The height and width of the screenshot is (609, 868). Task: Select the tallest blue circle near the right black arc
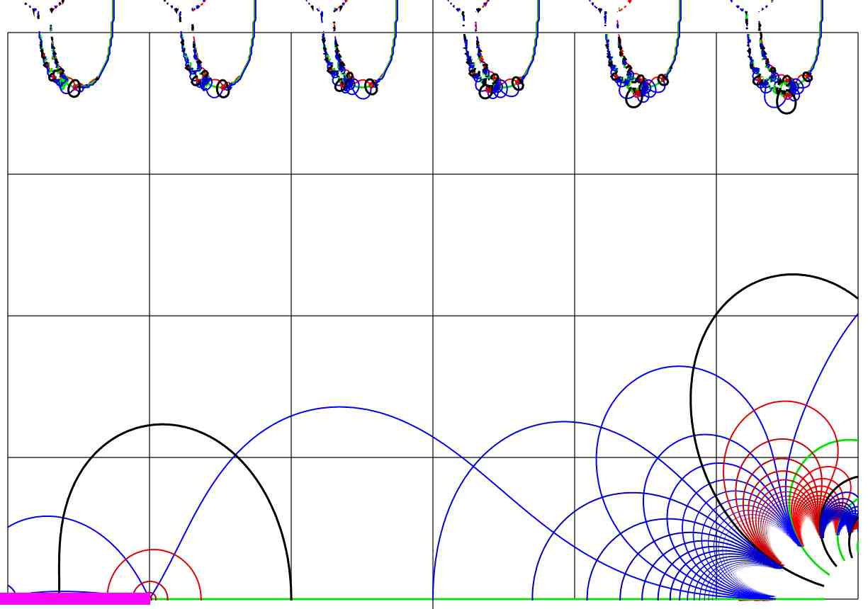coord(678,367)
